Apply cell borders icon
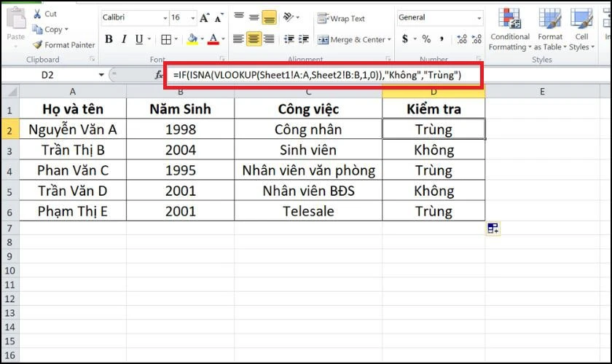612x364 pixels. [166, 39]
